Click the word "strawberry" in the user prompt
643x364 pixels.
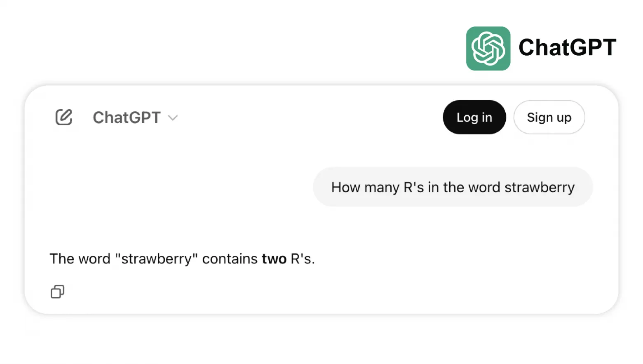click(x=539, y=188)
